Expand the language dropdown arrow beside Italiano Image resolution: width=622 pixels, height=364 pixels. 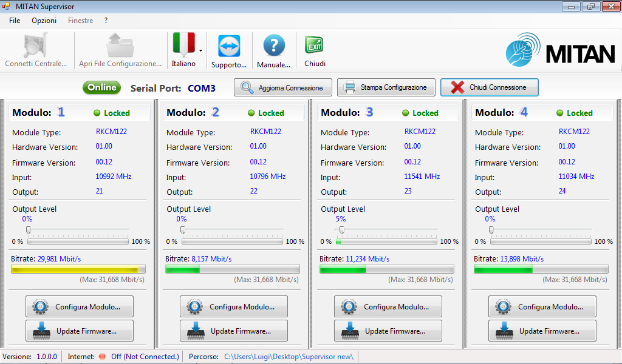click(x=200, y=51)
